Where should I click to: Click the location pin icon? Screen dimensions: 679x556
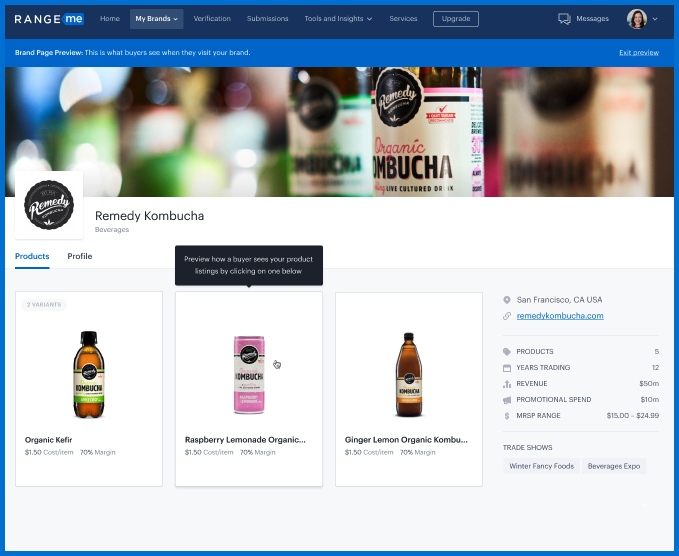(507, 300)
